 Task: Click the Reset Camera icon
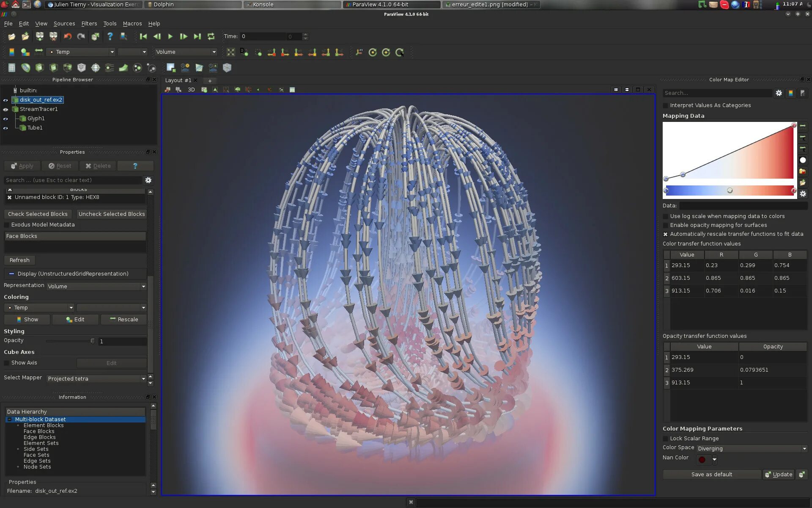tap(230, 52)
